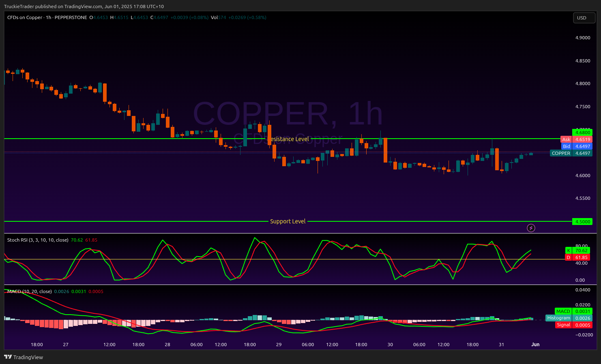Click the TradingView logo at bottom

[24, 357]
